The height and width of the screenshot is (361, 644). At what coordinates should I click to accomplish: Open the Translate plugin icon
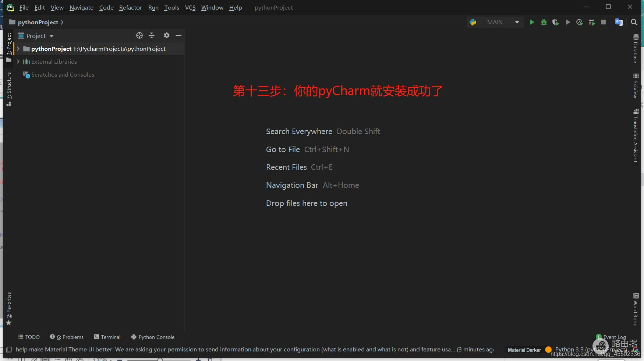pos(619,22)
